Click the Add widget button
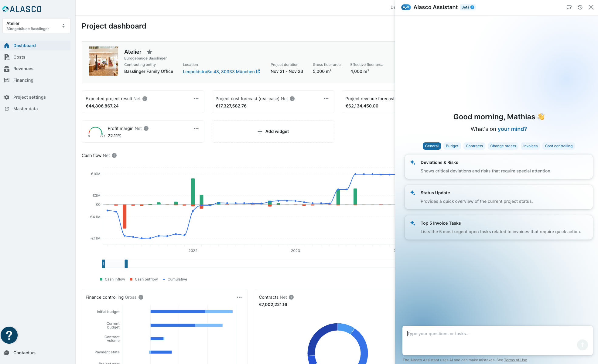Screen dimensions: 598x364 [273, 131]
